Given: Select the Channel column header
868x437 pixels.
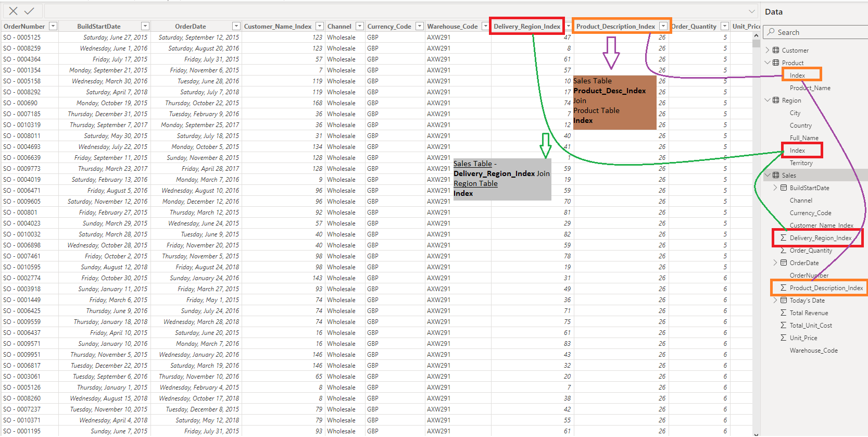Looking at the screenshot, I should tap(339, 26).
